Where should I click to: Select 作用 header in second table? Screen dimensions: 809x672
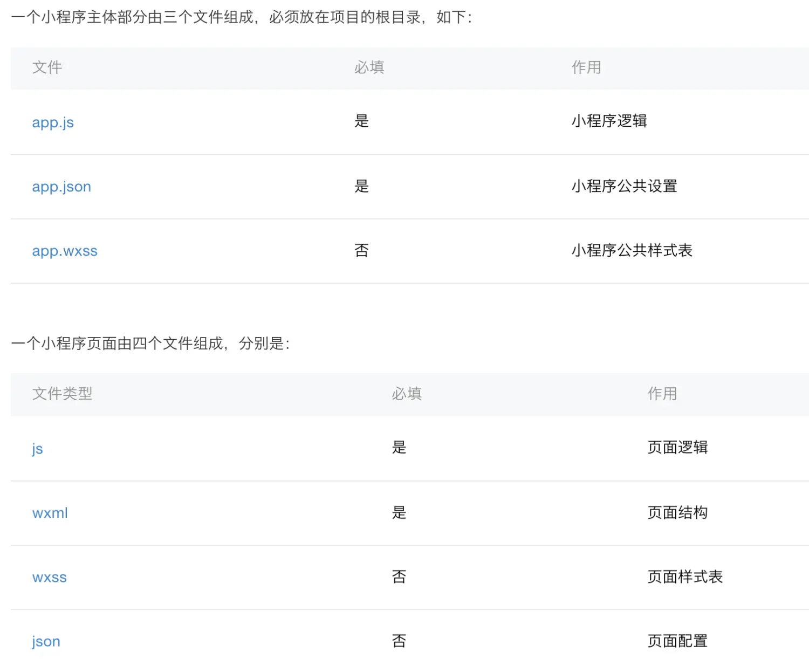[662, 394]
